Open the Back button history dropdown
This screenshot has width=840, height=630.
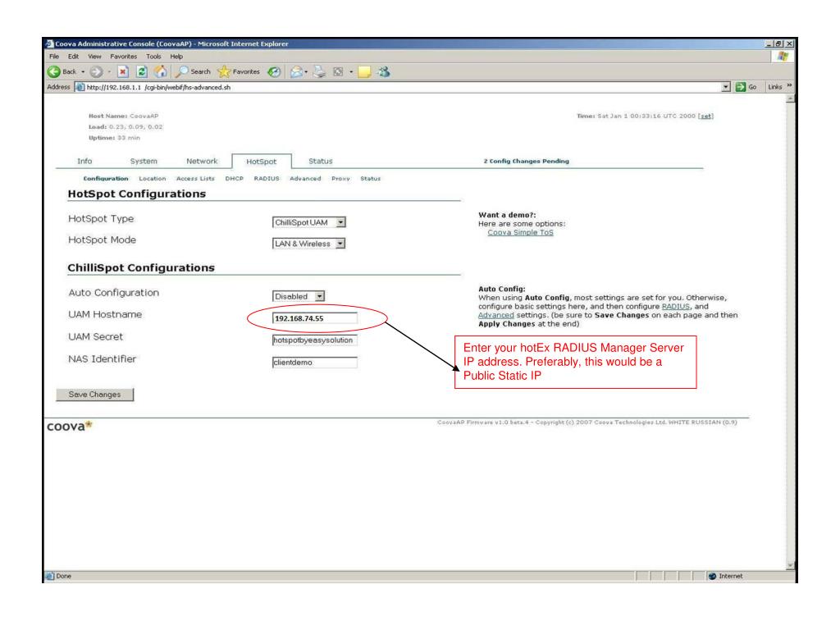tap(83, 71)
